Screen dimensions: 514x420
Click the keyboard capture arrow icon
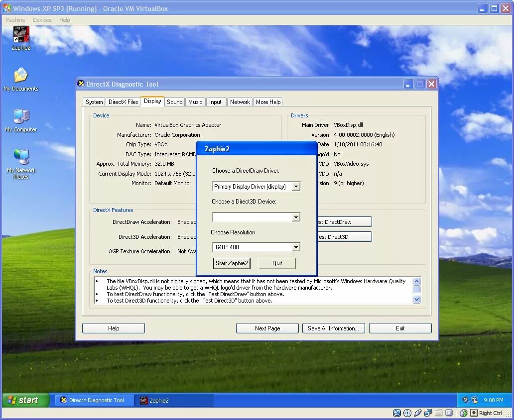coord(474,413)
